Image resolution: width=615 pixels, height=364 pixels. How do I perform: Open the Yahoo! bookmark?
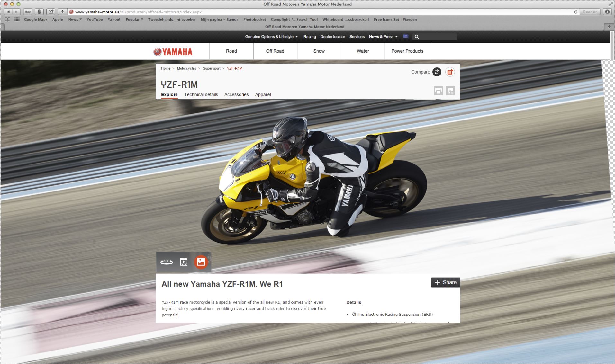[x=114, y=19]
